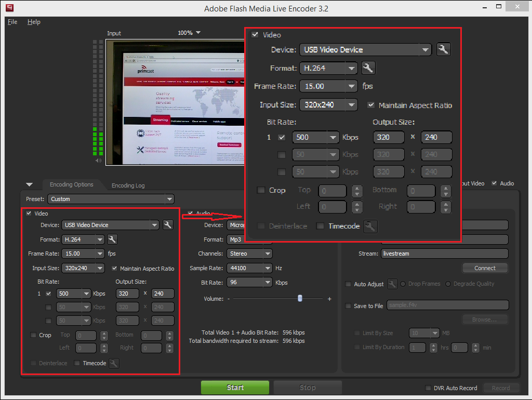Enable the Auto Adjust checkbox
The height and width of the screenshot is (400, 532).
coord(348,284)
